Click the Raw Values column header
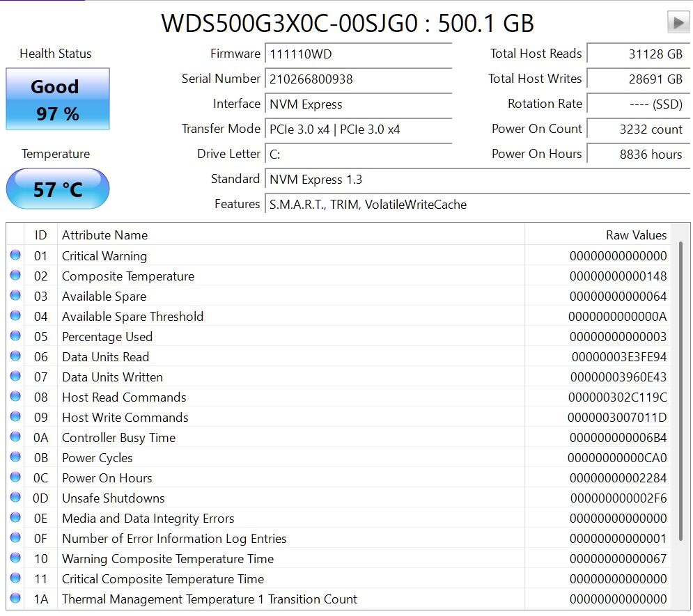 click(x=635, y=235)
